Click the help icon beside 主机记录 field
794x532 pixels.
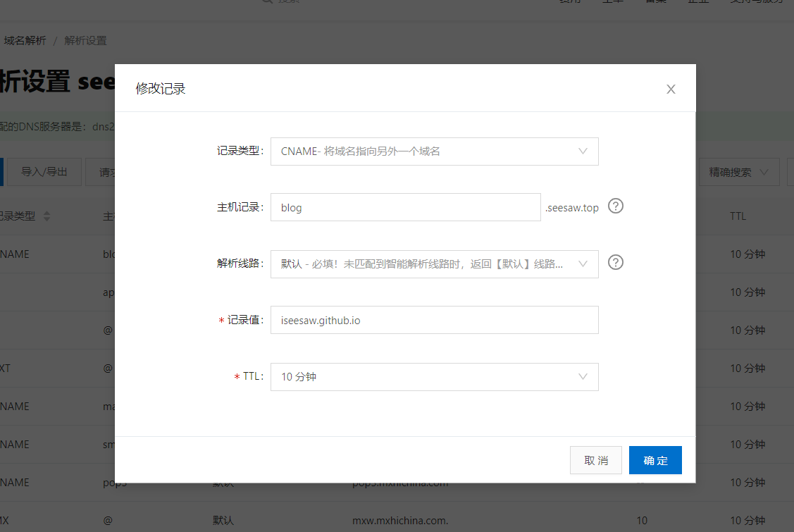coord(615,206)
